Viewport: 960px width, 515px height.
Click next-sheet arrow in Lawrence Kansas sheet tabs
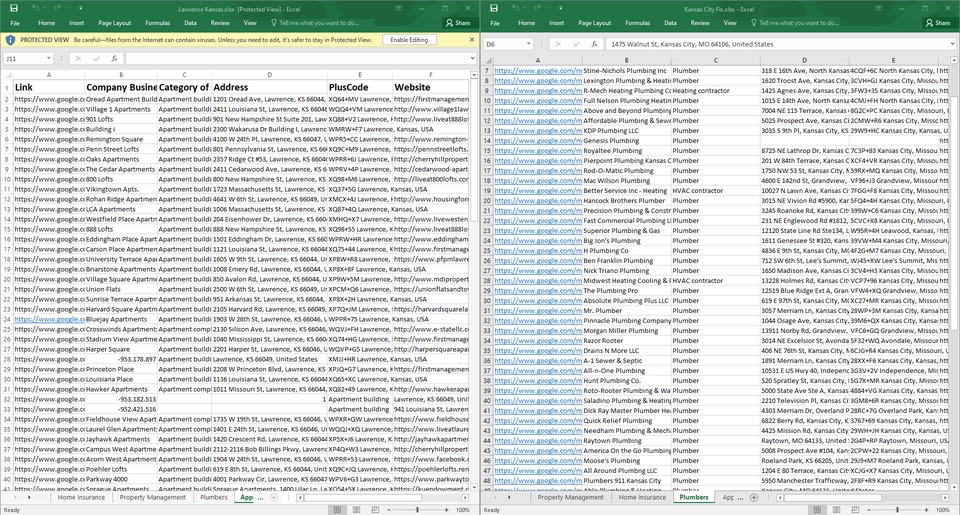click(29, 497)
